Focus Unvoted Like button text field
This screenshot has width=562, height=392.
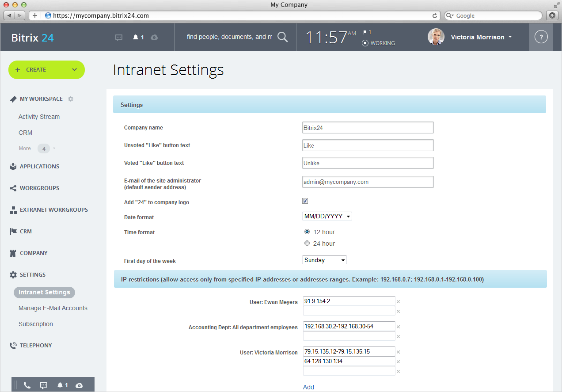[x=368, y=145]
